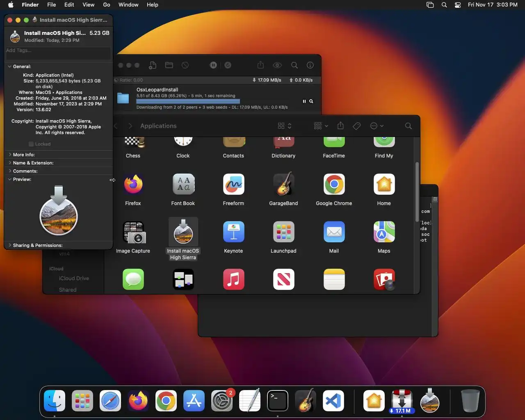Reveal OsxLeopardInstall data in Finder
The height and width of the screenshot is (420, 525).
coord(311,101)
